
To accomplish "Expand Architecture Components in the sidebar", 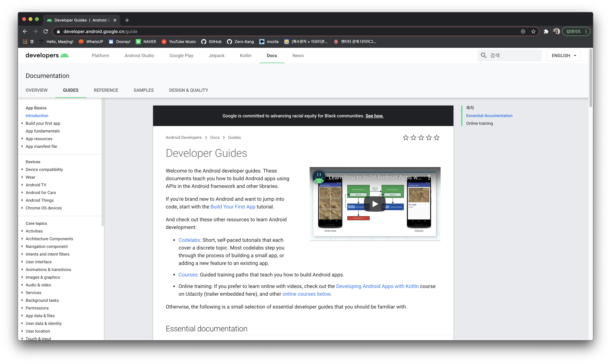I will click(x=22, y=239).
